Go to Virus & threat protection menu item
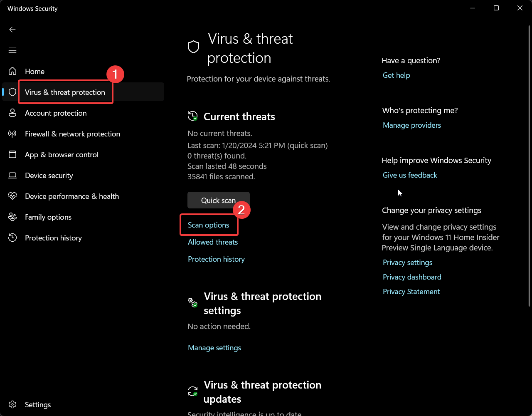The image size is (532, 416). 65,92
